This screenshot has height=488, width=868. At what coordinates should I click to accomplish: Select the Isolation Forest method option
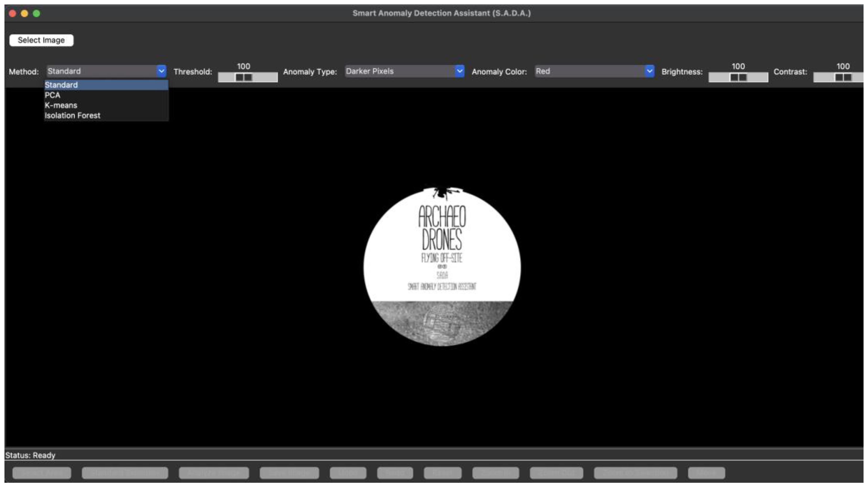72,116
